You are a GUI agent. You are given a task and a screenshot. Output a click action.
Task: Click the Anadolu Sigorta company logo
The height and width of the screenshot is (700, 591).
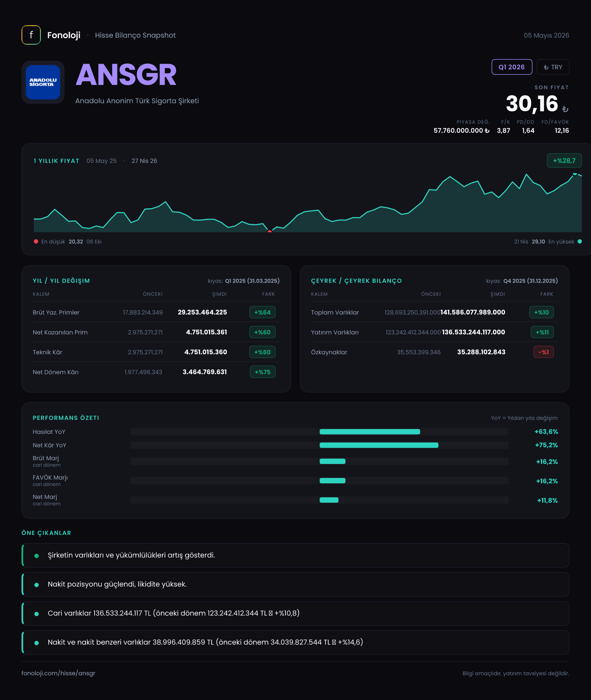43,82
